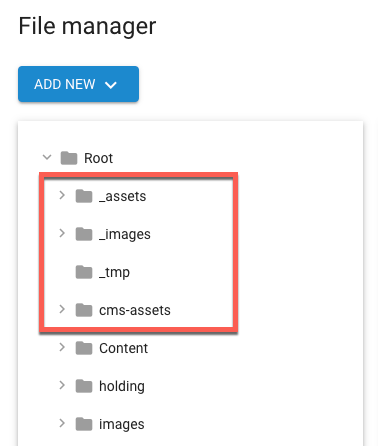Viewport: 378px width, 446px height.
Task: Select the Content folder name
Action: click(x=123, y=348)
